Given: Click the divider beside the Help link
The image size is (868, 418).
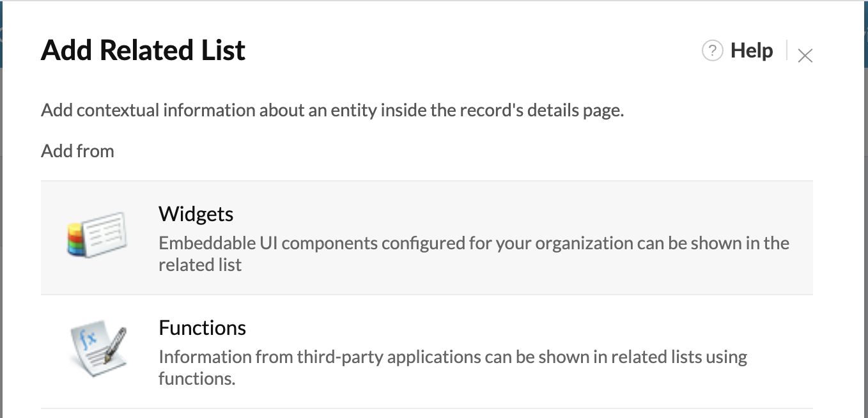Looking at the screenshot, I should pos(787,50).
